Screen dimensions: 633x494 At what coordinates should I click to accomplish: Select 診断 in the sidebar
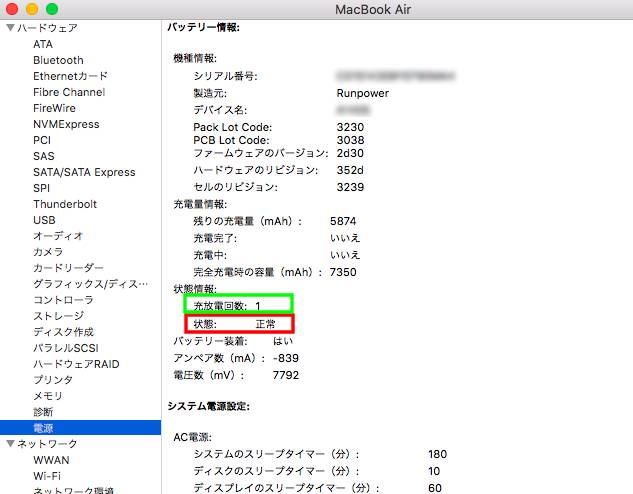click(43, 412)
